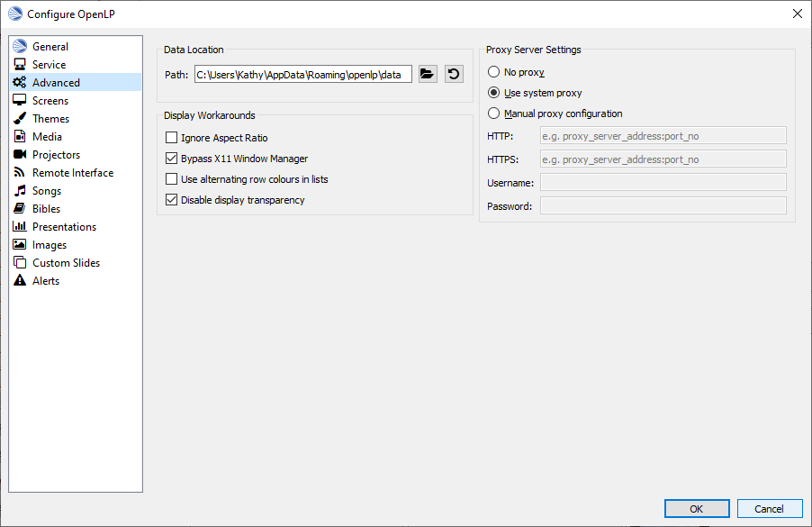The height and width of the screenshot is (527, 812).
Task: Select Presentations label in sidebar
Action: (x=64, y=226)
